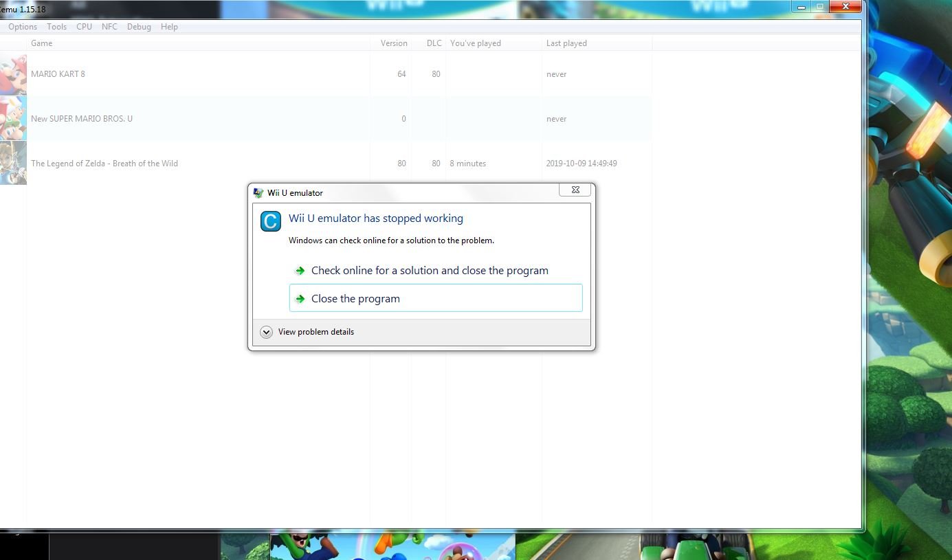Click the error dialog title bar icon
The height and width of the screenshot is (560, 952).
258,193
